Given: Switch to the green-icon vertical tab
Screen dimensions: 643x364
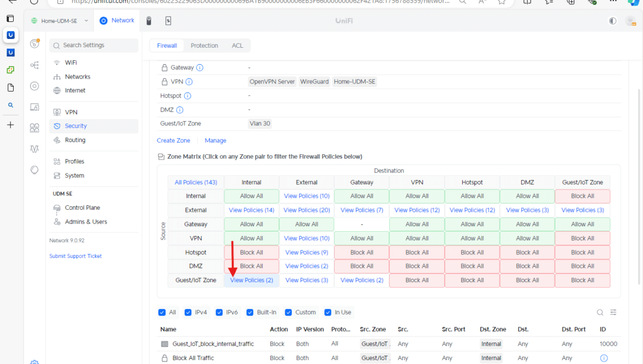Looking at the screenshot, I should 10,70.
